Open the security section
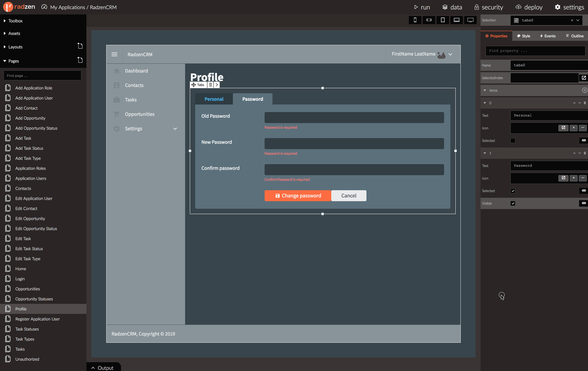 tap(489, 7)
